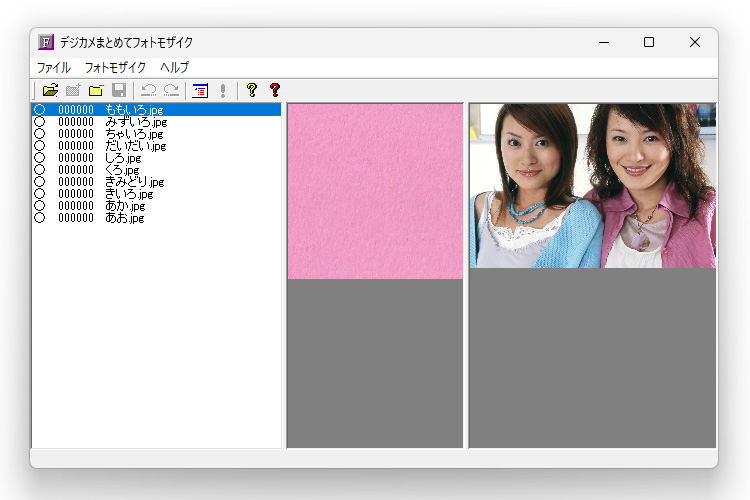Click the settings list icon with red lines
750x500 pixels.
200,90
